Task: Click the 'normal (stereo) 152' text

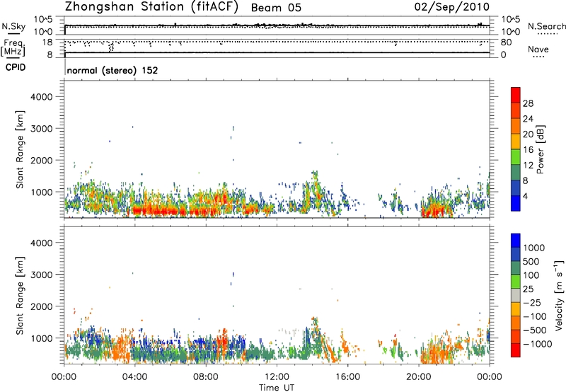Action: pos(112,70)
